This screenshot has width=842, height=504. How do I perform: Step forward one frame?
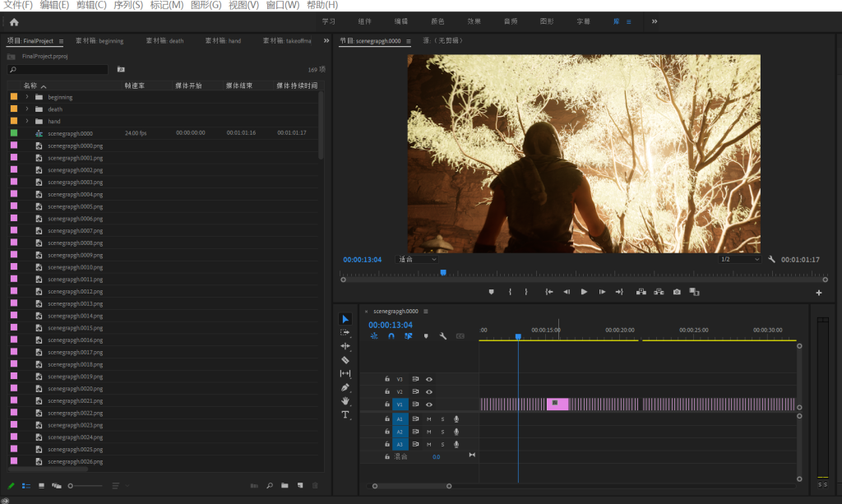click(x=602, y=292)
